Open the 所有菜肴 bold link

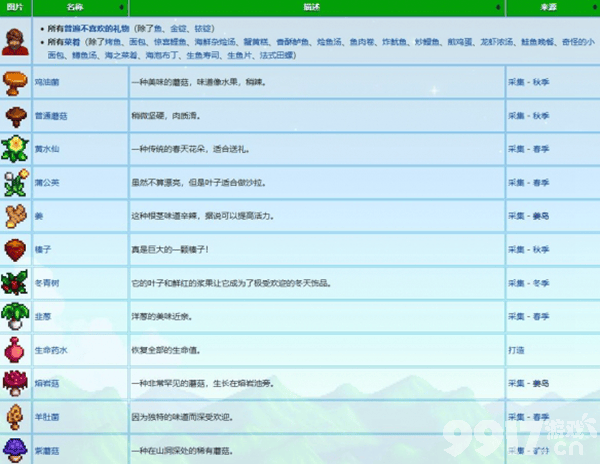pyautogui.click(x=64, y=42)
